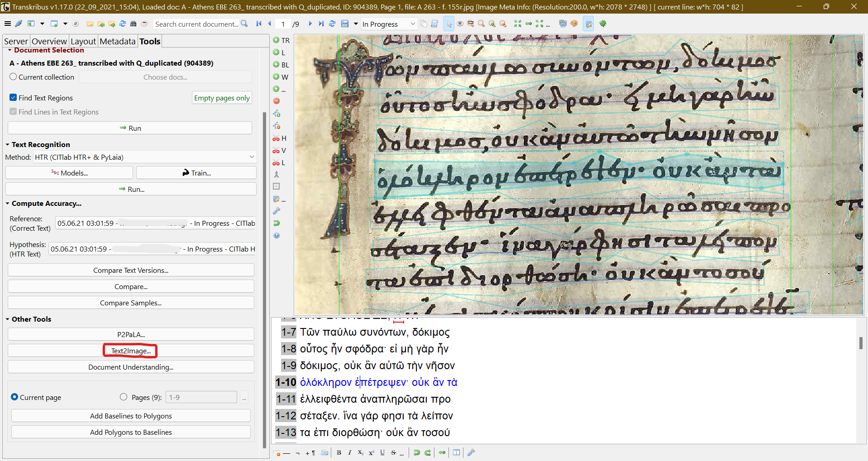868x461 pixels.
Task: Select the Pages (9) radio button
Action: [x=124, y=397]
